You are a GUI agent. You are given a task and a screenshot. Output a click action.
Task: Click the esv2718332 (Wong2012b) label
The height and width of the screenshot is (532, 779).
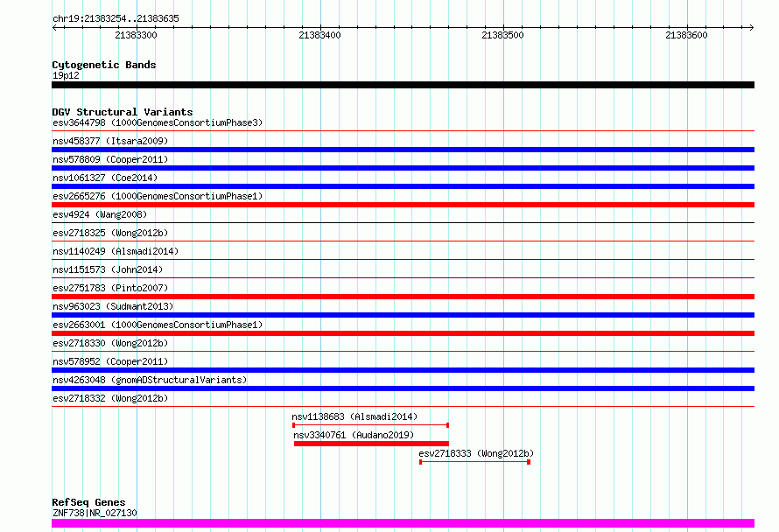click(110, 398)
